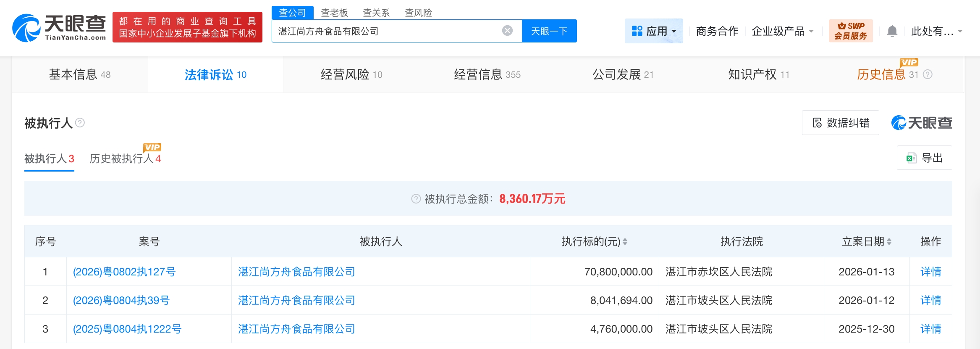Viewport: 980px width, 349px height.
Task: Open SVIP 会员服务 badge
Action: coord(850,31)
